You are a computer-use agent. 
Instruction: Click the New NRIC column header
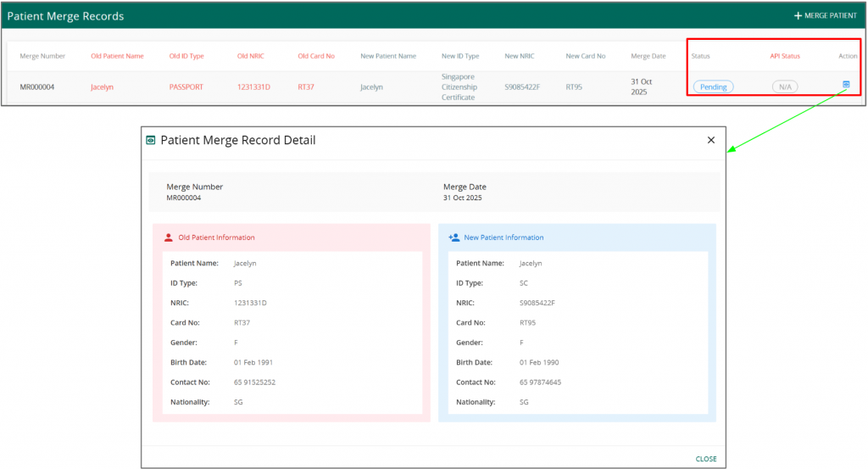click(519, 56)
